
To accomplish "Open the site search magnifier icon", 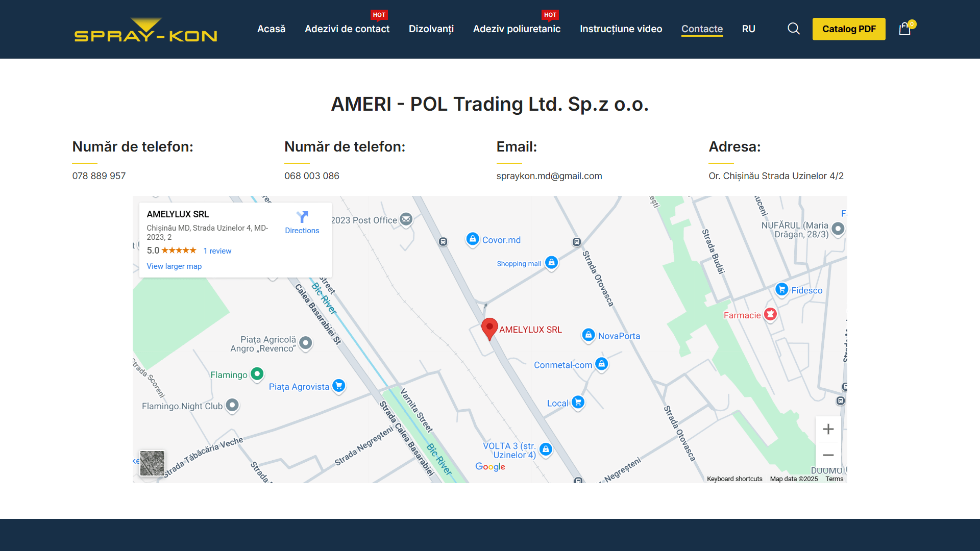I will [794, 29].
